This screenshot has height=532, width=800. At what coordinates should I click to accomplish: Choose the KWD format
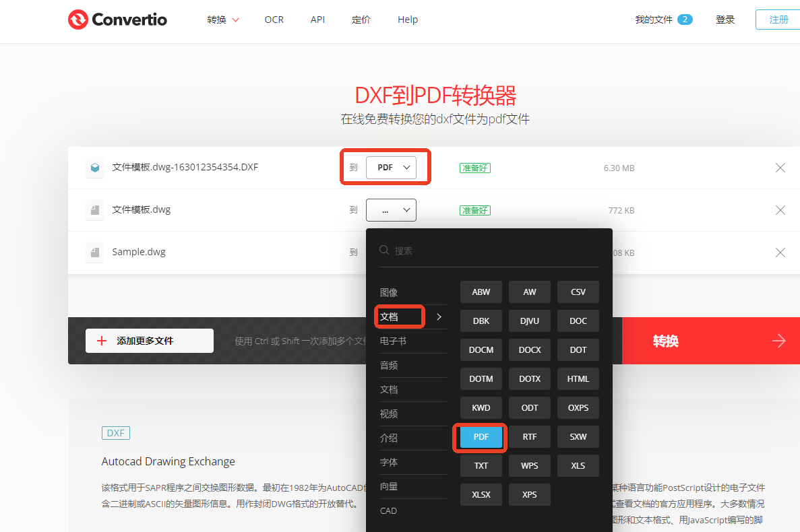(x=481, y=407)
